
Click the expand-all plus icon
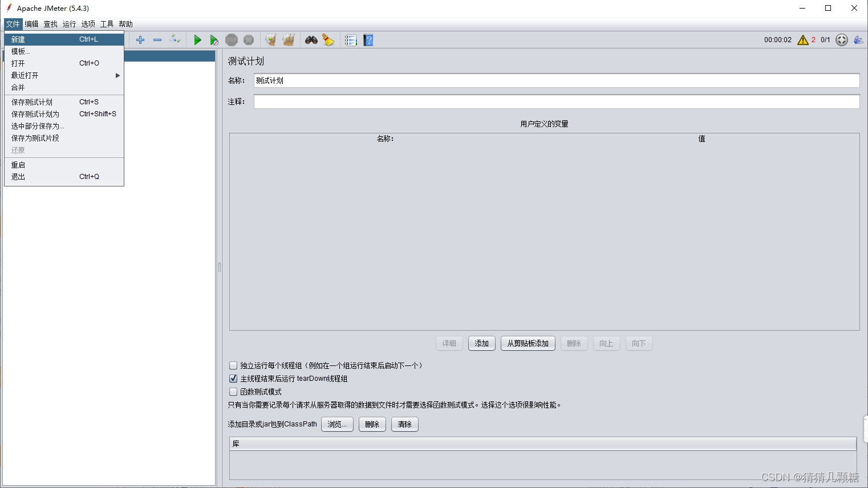coord(140,40)
